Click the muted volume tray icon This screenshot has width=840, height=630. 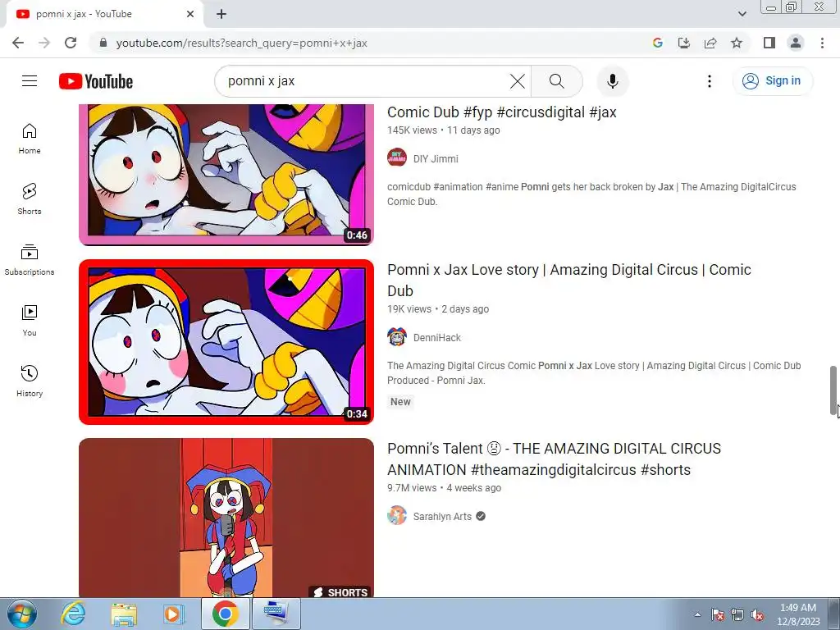(x=757, y=614)
